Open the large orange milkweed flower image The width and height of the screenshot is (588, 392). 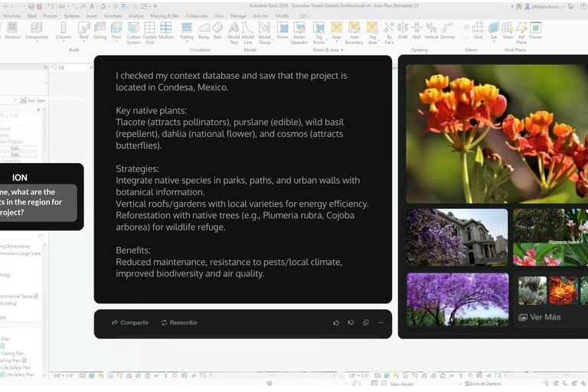point(497,134)
